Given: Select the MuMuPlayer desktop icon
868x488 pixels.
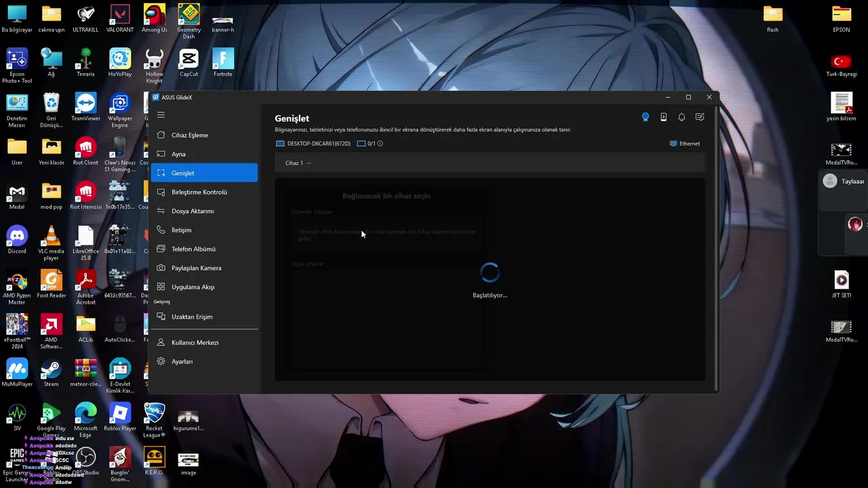Looking at the screenshot, I should (17, 373).
